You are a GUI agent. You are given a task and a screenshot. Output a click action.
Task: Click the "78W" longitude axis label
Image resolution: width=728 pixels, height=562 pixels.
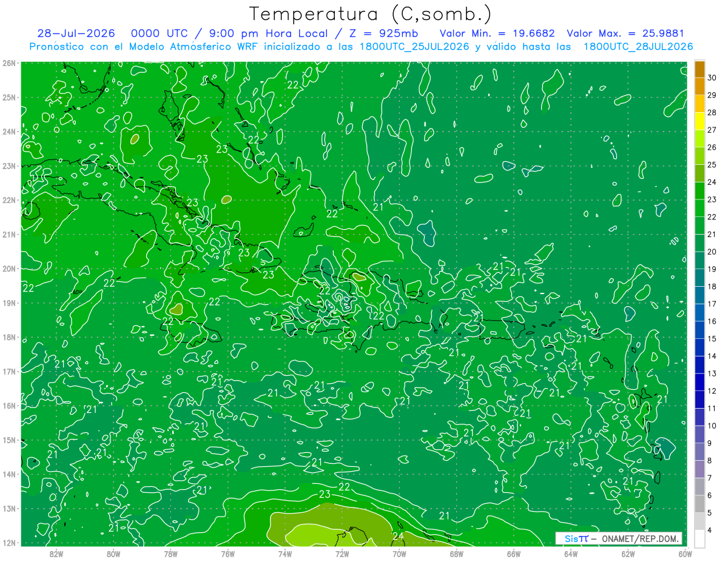tap(170, 554)
